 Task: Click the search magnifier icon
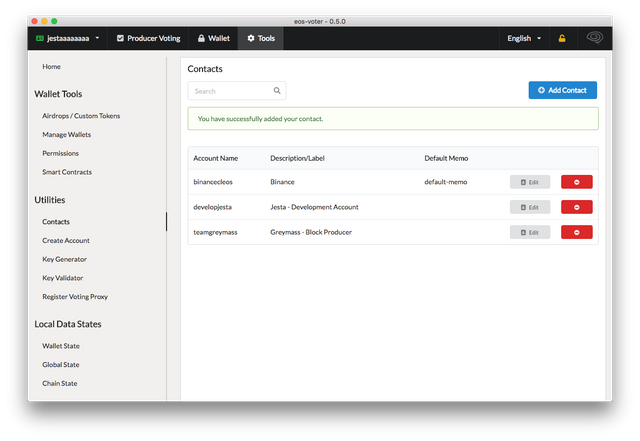(277, 91)
